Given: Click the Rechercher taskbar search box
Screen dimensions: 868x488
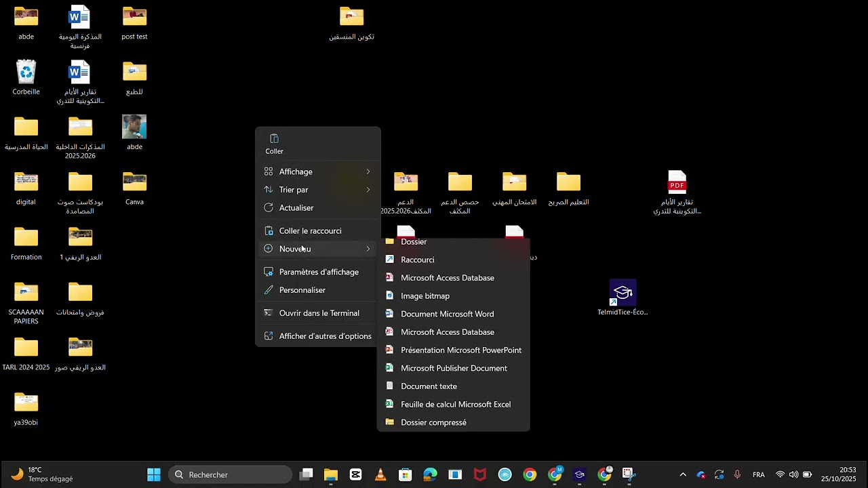Looking at the screenshot, I should pyautogui.click(x=231, y=474).
